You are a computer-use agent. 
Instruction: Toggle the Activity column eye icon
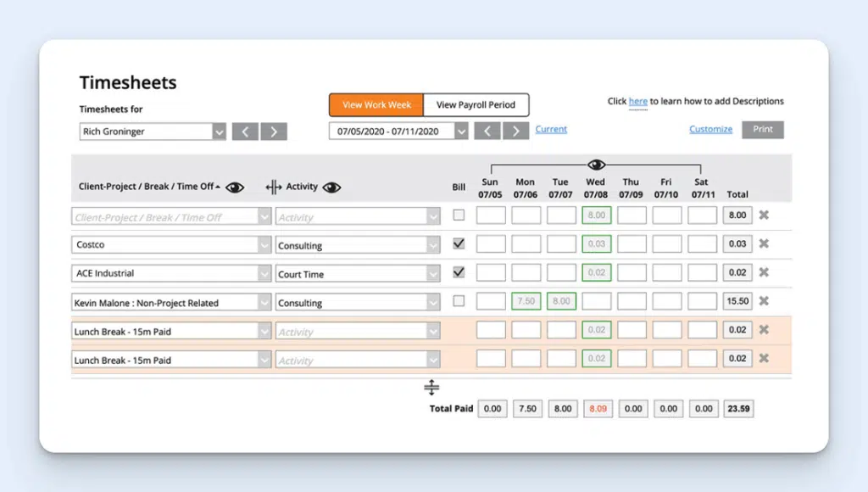click(331, 187)
